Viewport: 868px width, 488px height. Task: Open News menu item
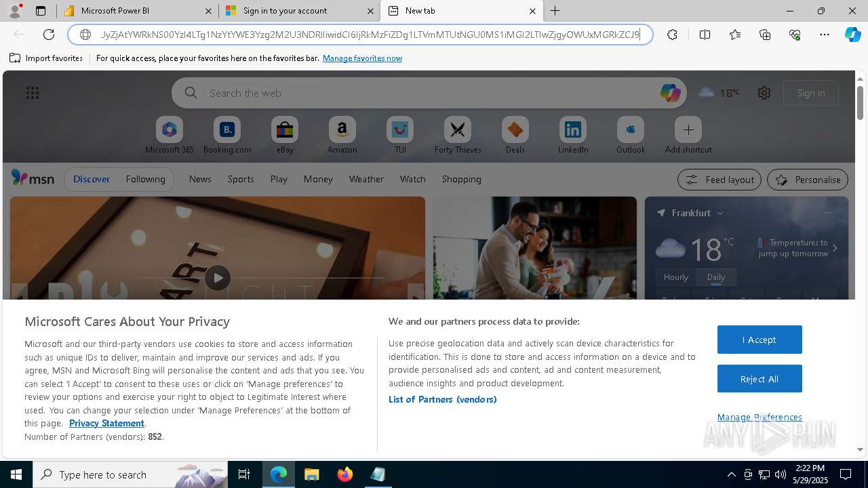pos(200,179)
